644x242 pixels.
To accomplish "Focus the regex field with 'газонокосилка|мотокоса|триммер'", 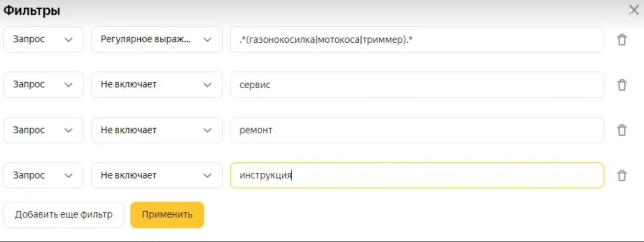I will click(x=417, y=39).
